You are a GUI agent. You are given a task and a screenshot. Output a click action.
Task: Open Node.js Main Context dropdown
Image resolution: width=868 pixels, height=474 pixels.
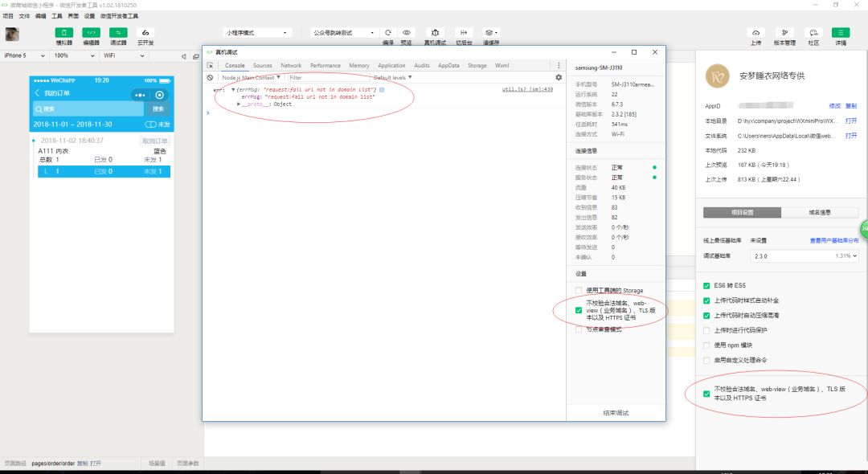coord(252,77)
